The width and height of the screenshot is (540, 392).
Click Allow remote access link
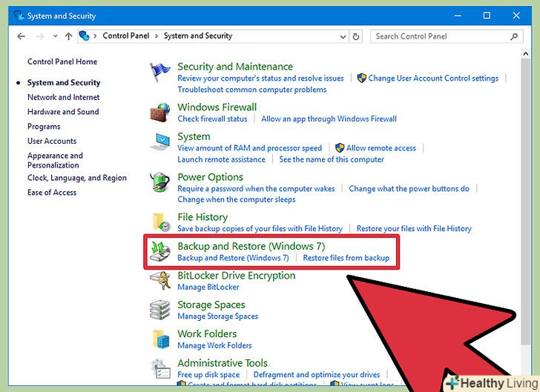381,148
